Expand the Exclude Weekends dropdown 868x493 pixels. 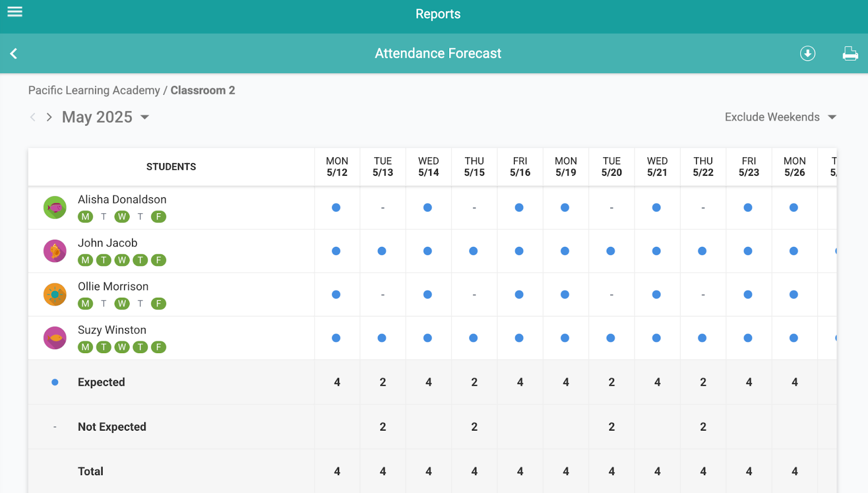780,117
